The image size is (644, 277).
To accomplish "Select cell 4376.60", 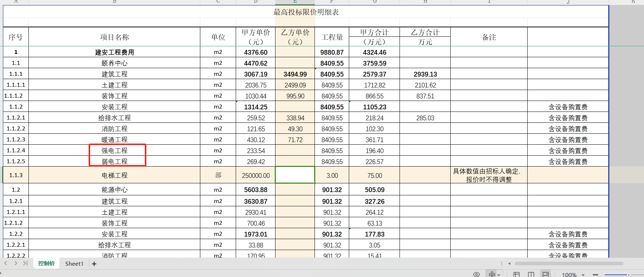I will [255, 52].
